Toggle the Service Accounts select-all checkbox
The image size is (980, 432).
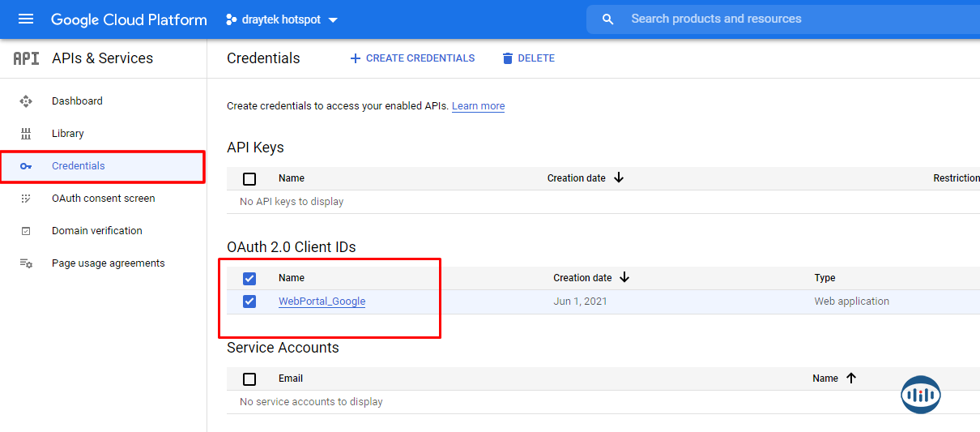(249, 379)
